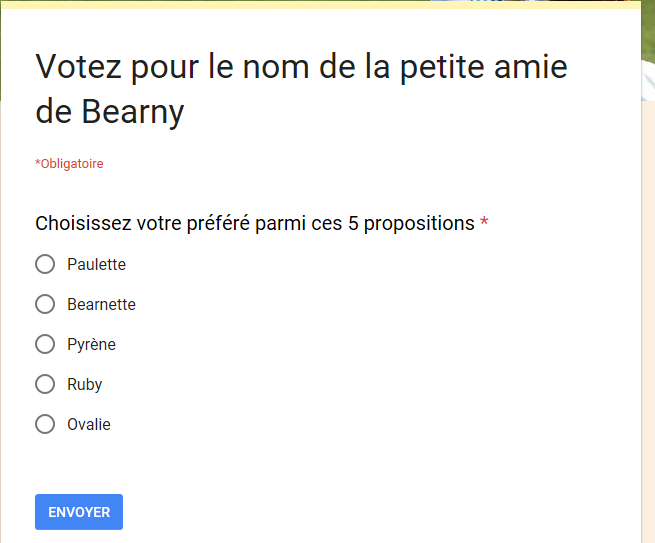
Task: Click the red "*Obligatoire" notice
Action: 69,163
